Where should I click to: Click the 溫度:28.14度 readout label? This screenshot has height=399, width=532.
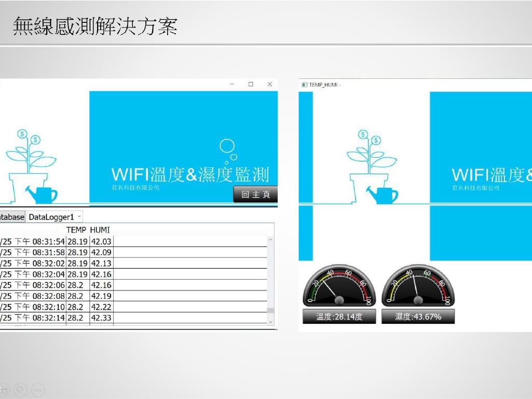pyautogui.click(x=338, y=315)
